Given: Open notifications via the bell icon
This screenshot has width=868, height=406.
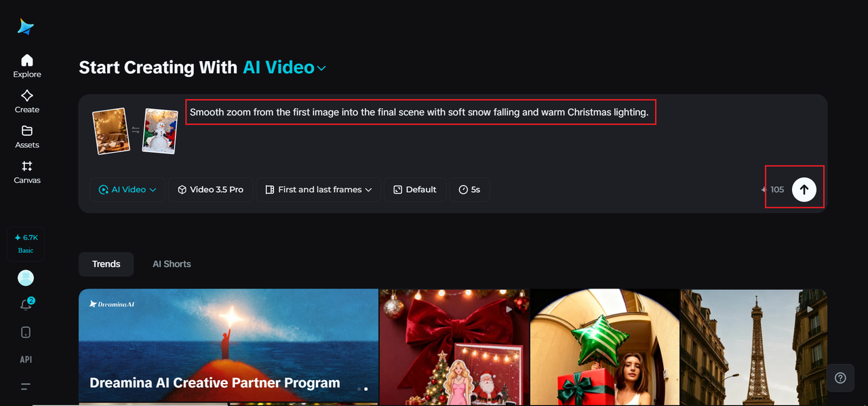Looking at the screenshot, I should (x=25, y=304).
